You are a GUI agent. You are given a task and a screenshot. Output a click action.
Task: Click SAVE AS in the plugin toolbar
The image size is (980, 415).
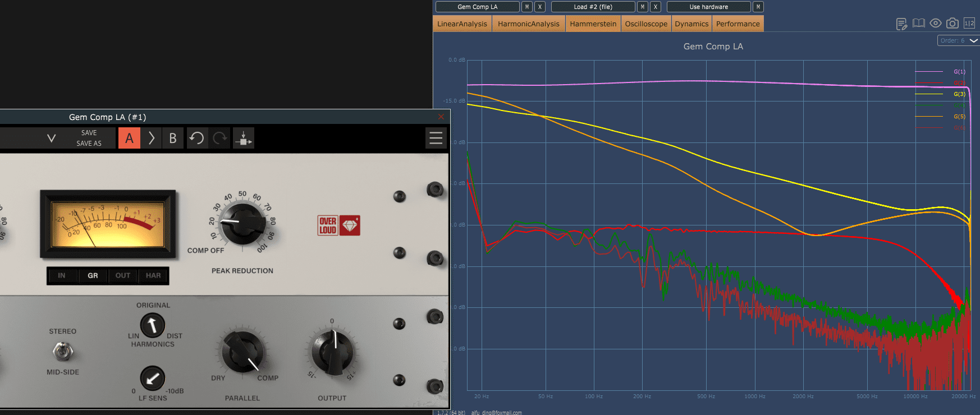pos(89,144)
